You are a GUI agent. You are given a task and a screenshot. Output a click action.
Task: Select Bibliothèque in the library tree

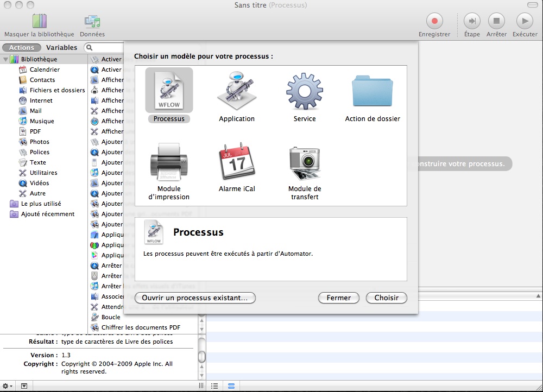coord(43,59)
